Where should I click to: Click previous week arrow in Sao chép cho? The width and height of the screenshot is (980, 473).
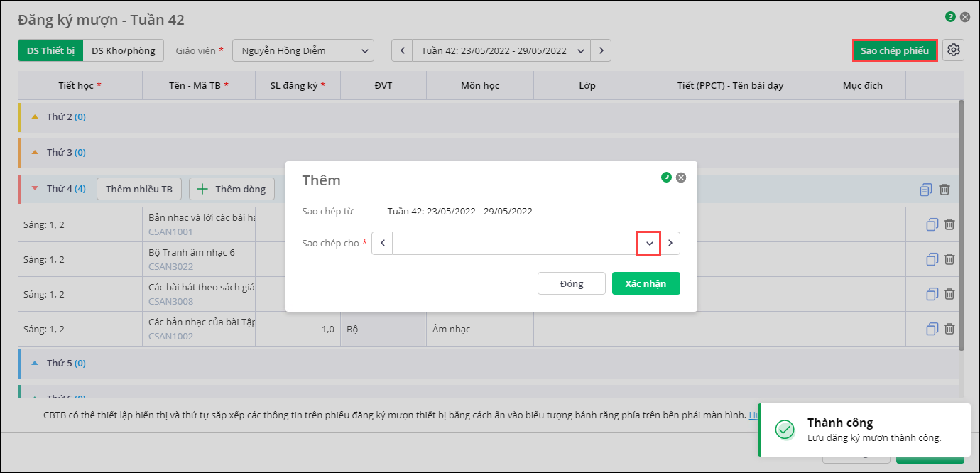coord(382,243)
